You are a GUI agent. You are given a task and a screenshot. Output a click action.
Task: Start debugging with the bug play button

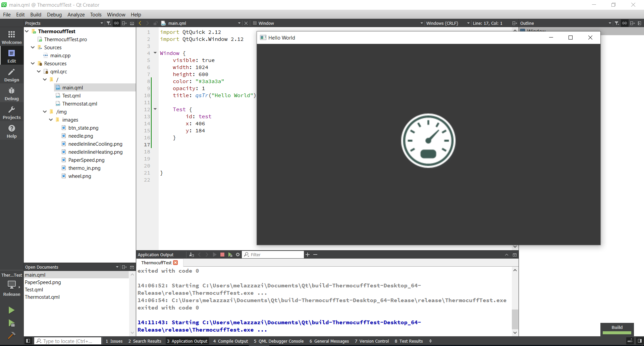[11, 323]
